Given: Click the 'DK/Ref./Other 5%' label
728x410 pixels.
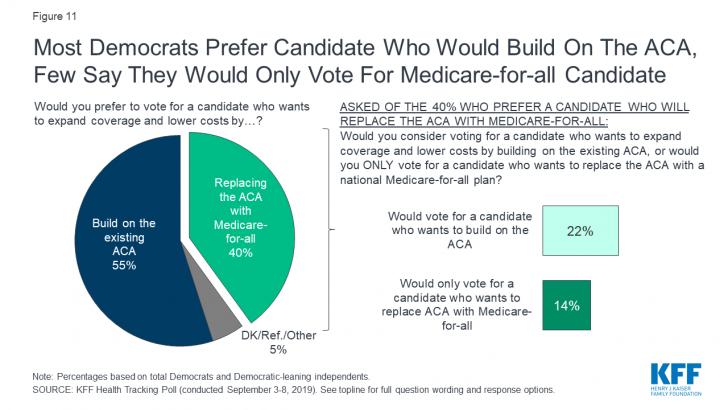Looking at the screenshot, I should tap(265, 342).
